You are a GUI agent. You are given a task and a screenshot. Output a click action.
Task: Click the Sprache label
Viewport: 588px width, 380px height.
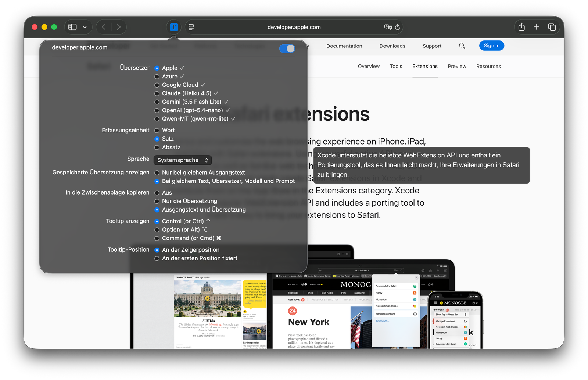click(x=138, y=159)
